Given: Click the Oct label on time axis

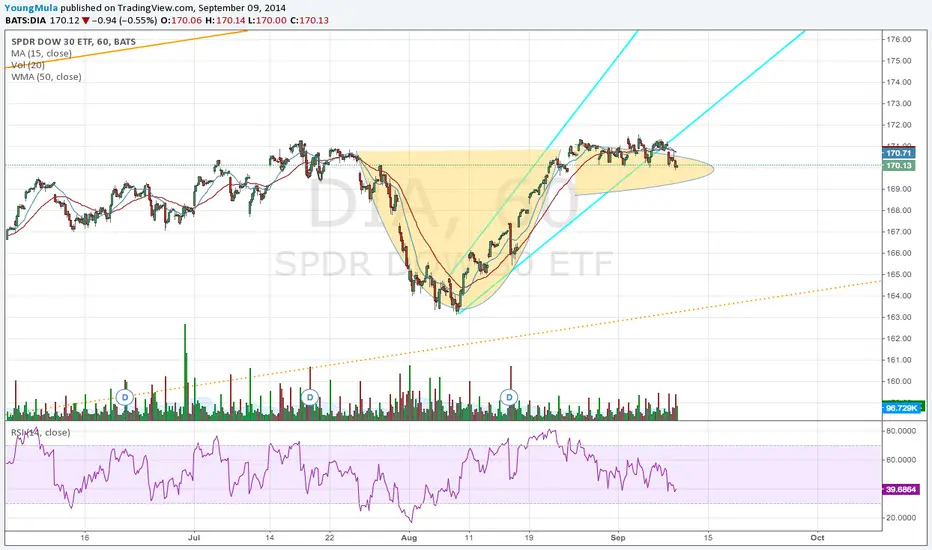Looking at the screenshot, I should click(817, 538).
